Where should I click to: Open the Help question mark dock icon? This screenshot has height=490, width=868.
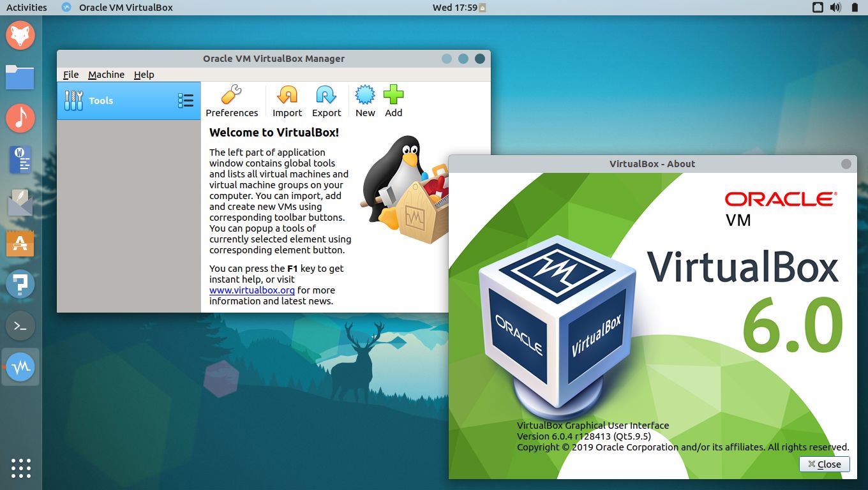pos(20,285)
